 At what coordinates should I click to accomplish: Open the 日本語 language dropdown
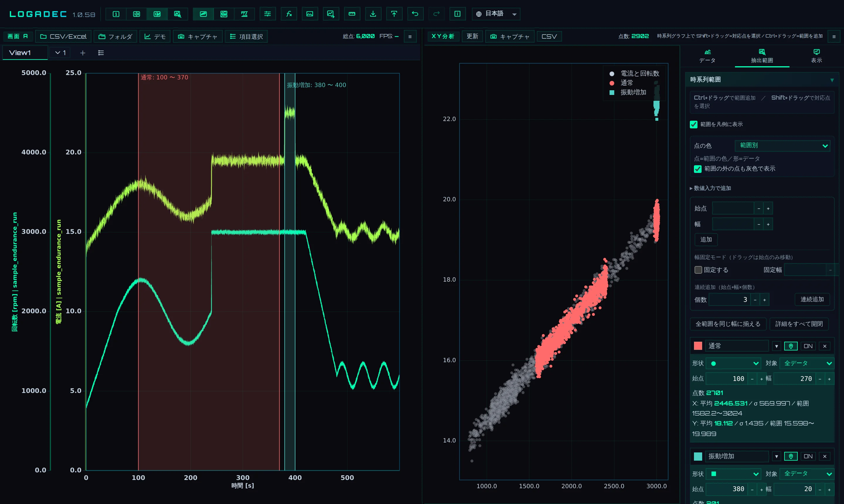[x=496, y=14]
